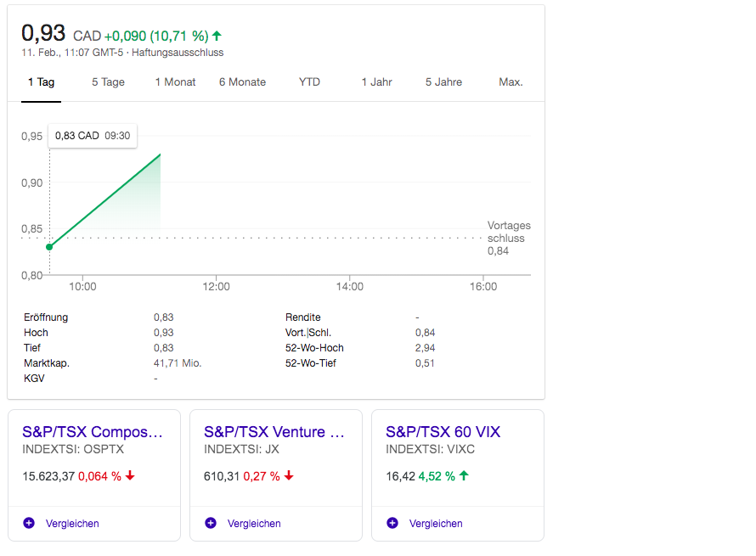Click green up arrow next to 4,52 %
The width and height of the screenshot is (756, 556).
[464, 476]
